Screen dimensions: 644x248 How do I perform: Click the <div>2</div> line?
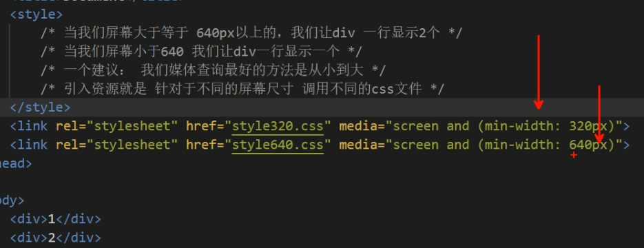pyautogui.click(x=56, y=238)
